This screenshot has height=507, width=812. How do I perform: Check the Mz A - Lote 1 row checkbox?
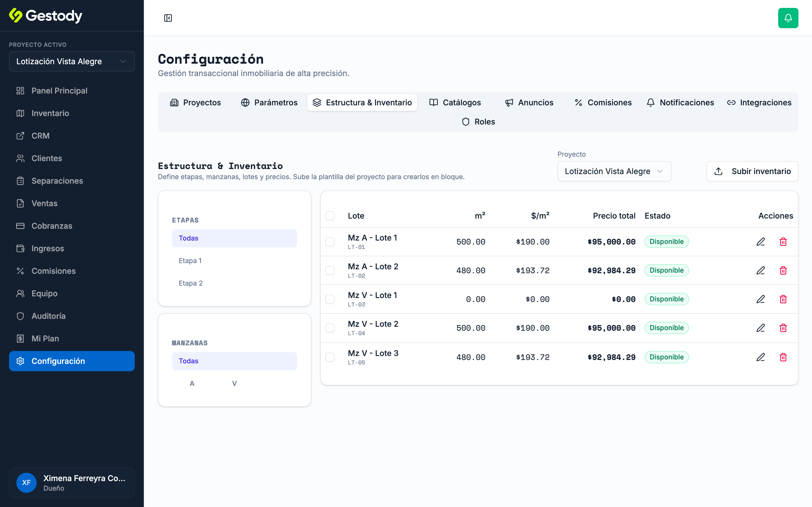click(x=330, y=242)
